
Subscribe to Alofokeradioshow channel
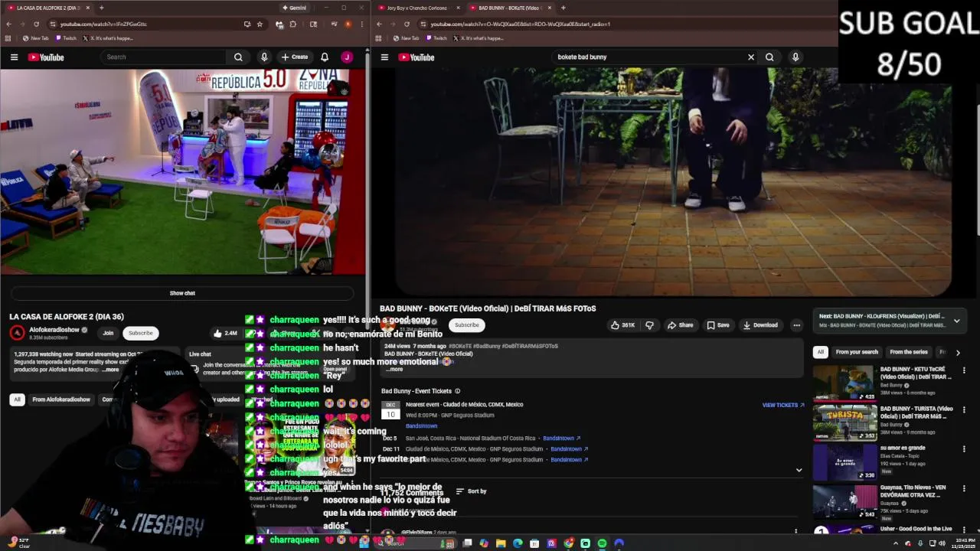(x=140, y=333)
